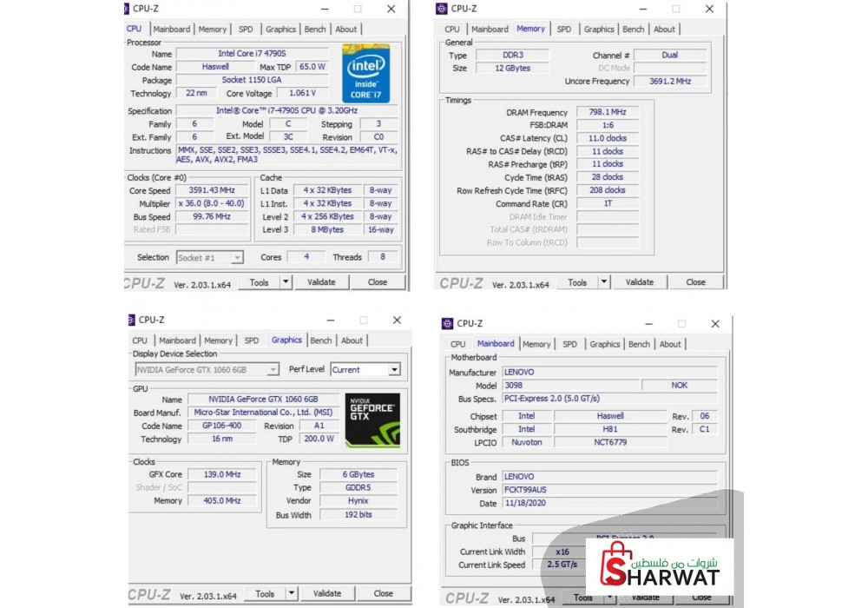Select About tab in the Memory window
The height and width of the screenshot is (608, 868).
(x=664, y=30)
